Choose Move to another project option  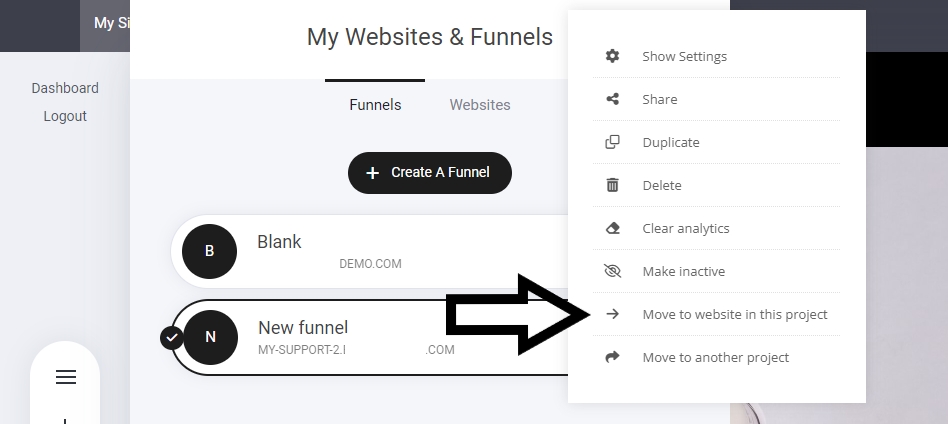[x=716, y=357]
